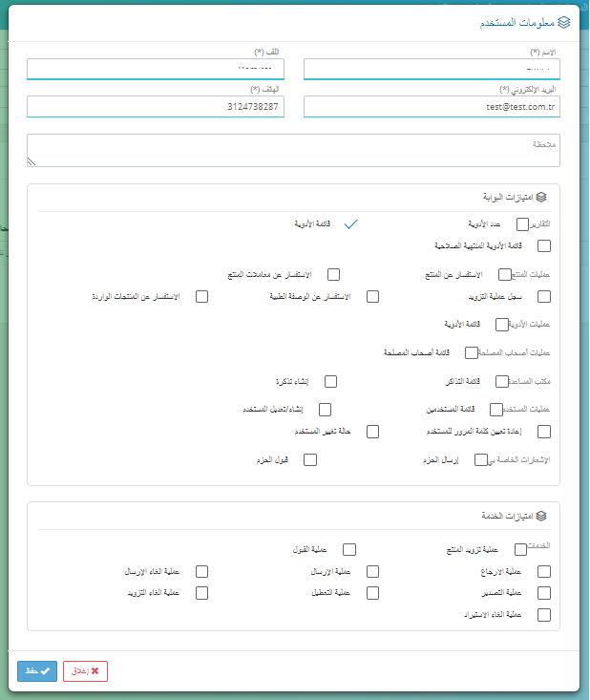Select the عملية الغاء الاستيراد checkbox
This screenshot has height=700, width=590.
pyautogui.click(x=544, y=615)
